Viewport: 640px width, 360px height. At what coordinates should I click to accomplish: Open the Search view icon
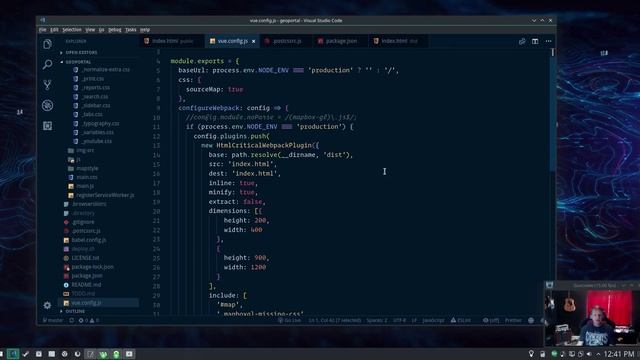click(x=47, y=64)
